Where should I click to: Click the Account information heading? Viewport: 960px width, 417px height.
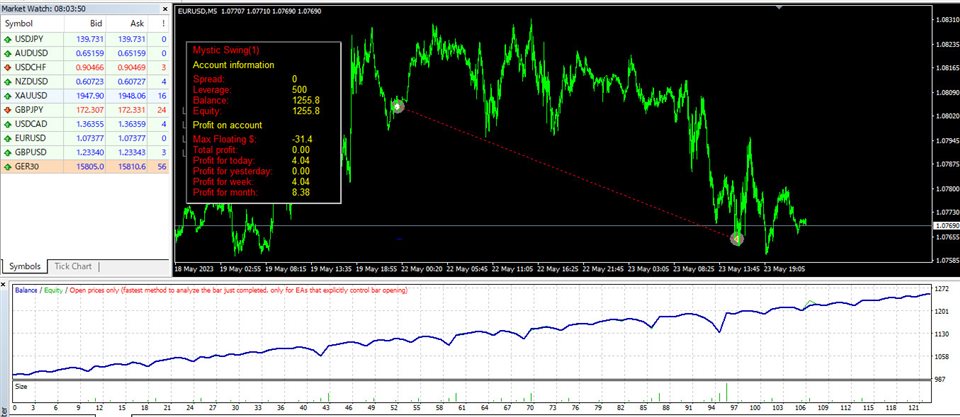tap(233, 65)
